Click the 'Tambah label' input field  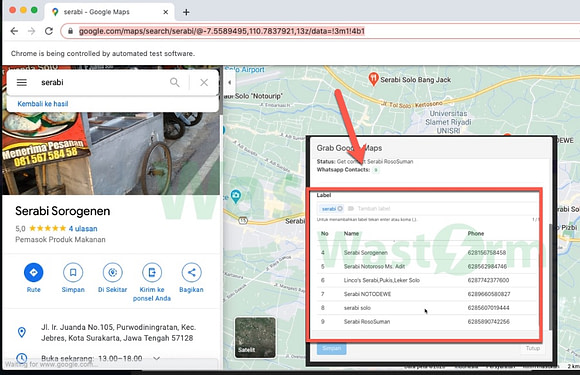(x=374, y=209)
